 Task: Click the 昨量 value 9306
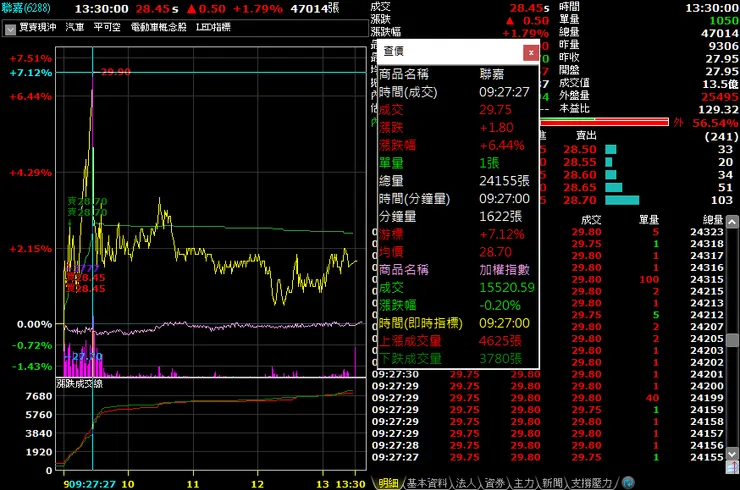[x=723, y=46]
